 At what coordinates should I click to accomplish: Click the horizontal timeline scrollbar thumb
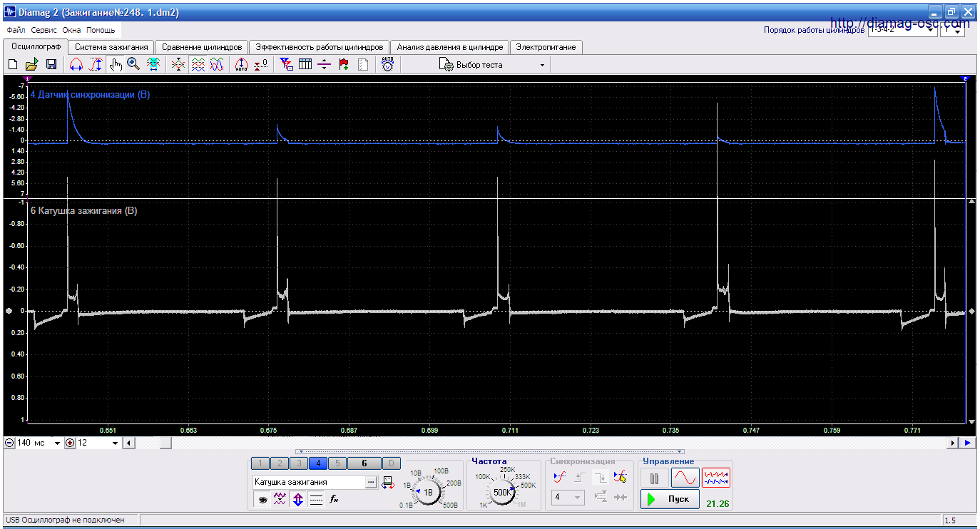coord(165,443)
